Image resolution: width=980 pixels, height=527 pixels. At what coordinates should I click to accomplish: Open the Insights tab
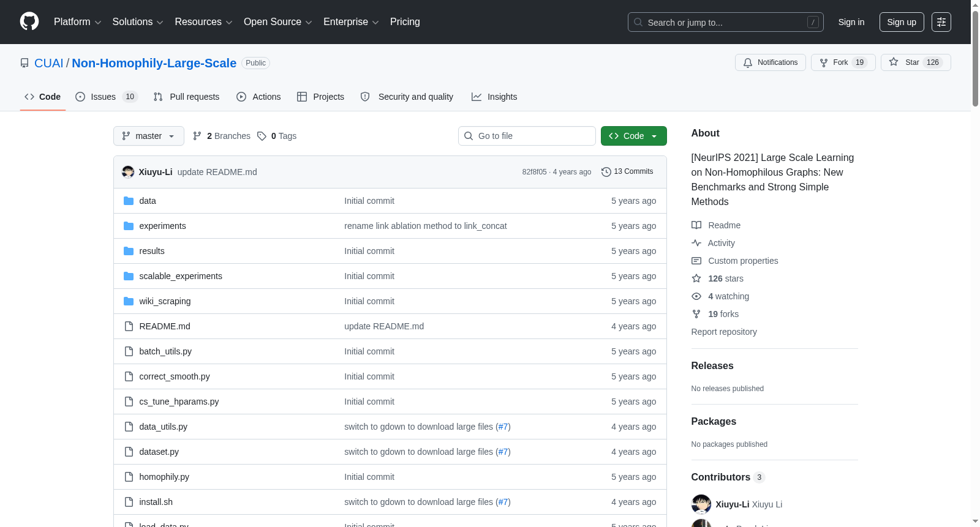(494, 97)
